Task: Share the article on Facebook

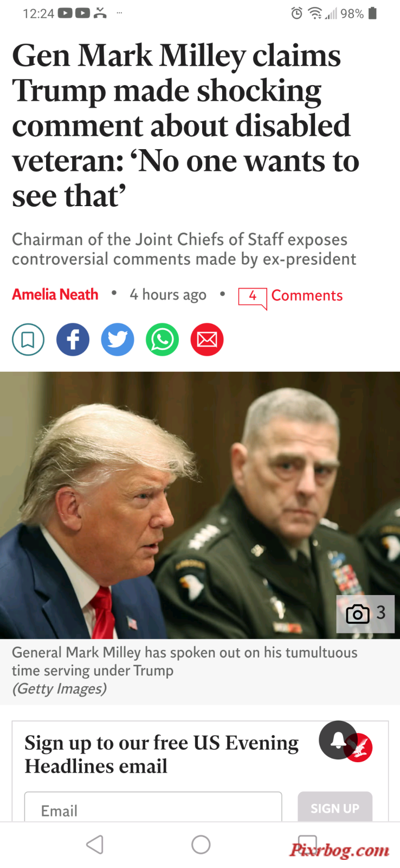Action: (x=73, y=340)
